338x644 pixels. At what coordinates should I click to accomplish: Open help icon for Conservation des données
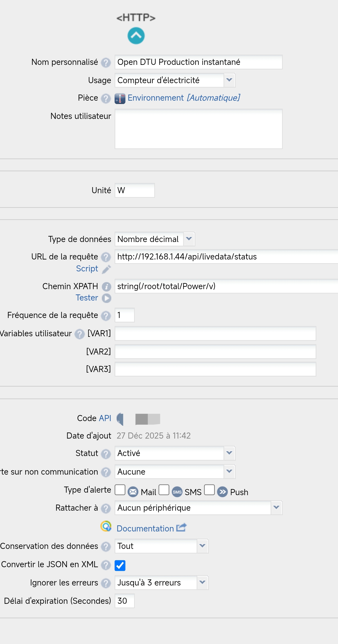click(106, 547)
